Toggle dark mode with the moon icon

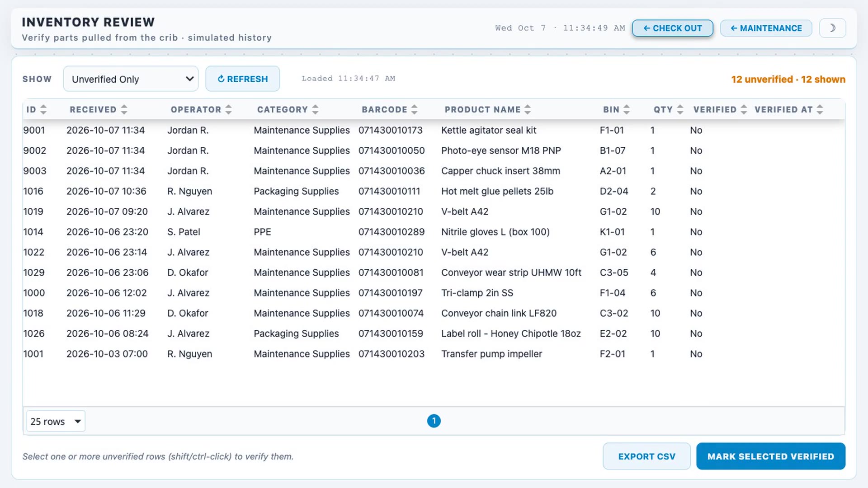click(x=832, y=28)
